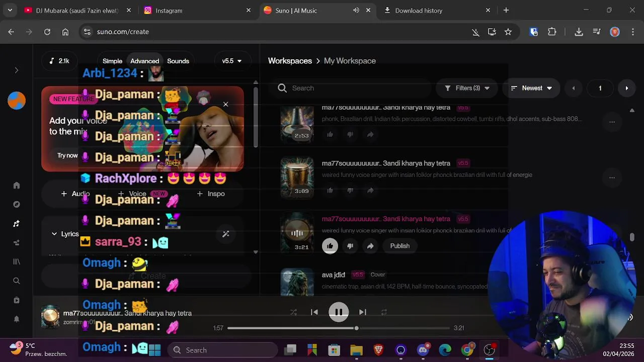
Task: Open the Suno profile avatar
Action: [16, 101]
